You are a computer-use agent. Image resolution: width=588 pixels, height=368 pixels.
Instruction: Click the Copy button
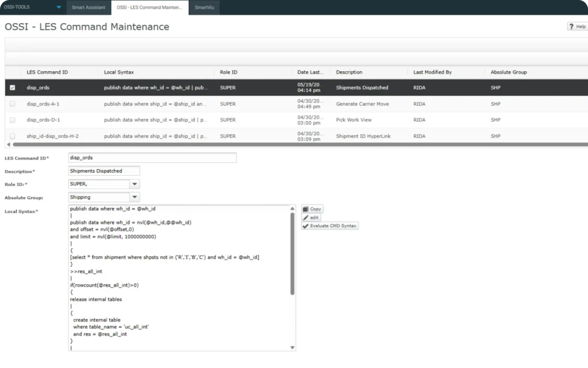point(312,209)
